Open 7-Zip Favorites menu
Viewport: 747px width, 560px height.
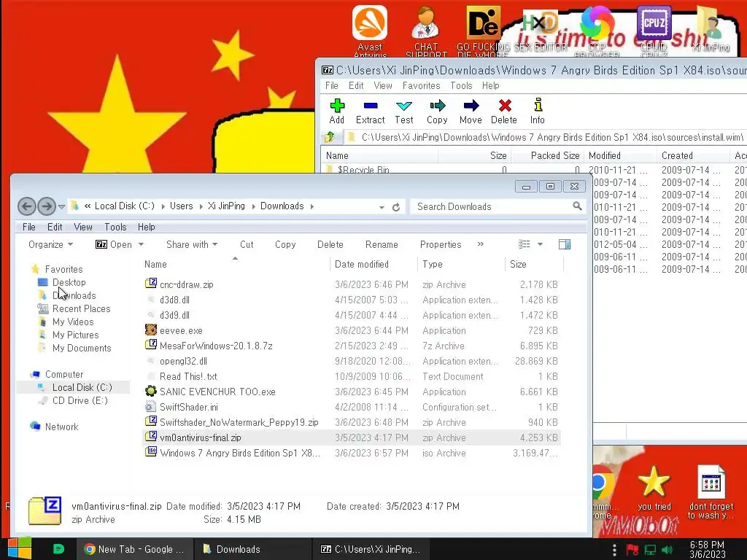point(421,86)
